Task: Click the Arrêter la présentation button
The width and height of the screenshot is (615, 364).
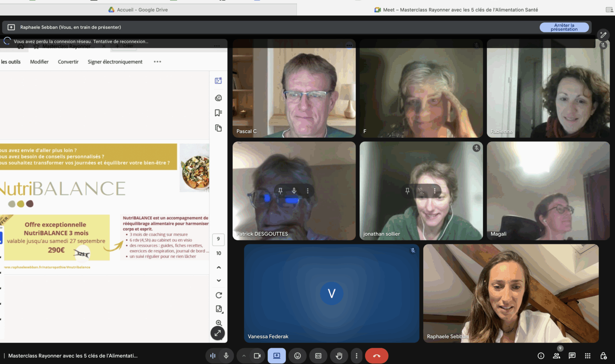Action: pos(564,27)
